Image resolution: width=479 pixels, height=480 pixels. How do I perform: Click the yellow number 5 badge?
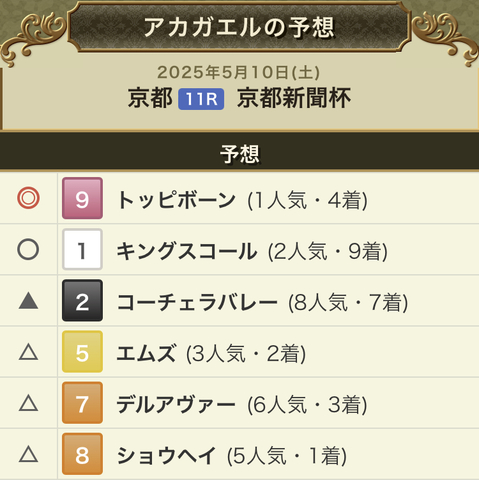tap(82, 352)
